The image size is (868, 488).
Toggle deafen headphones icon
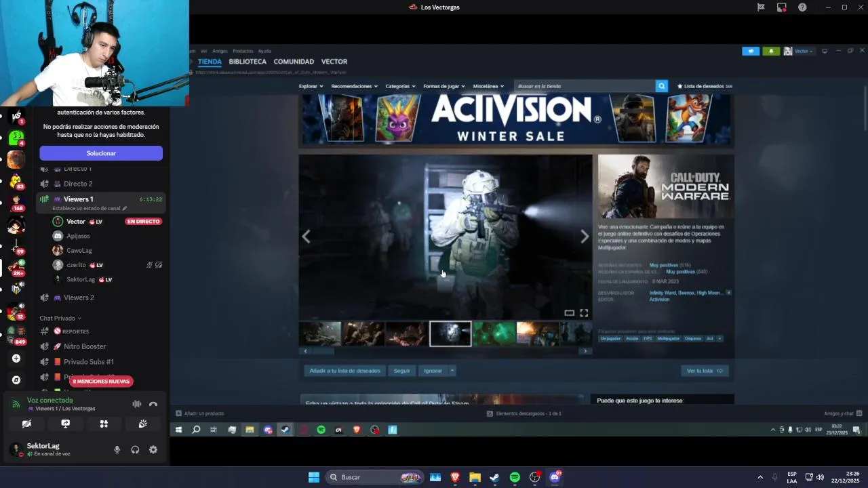135,449
